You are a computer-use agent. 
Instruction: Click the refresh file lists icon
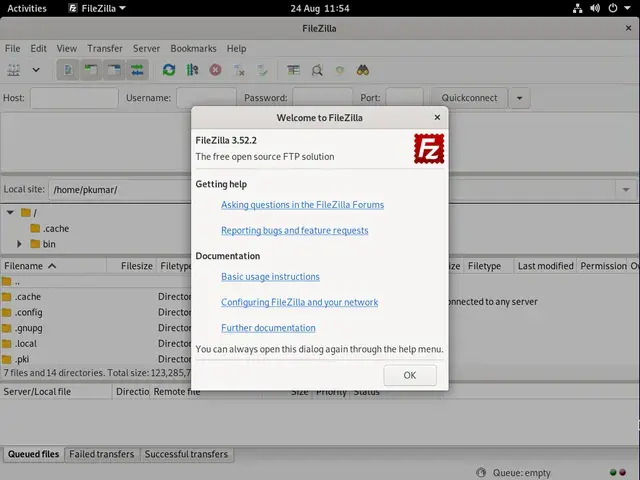[169, 70]
